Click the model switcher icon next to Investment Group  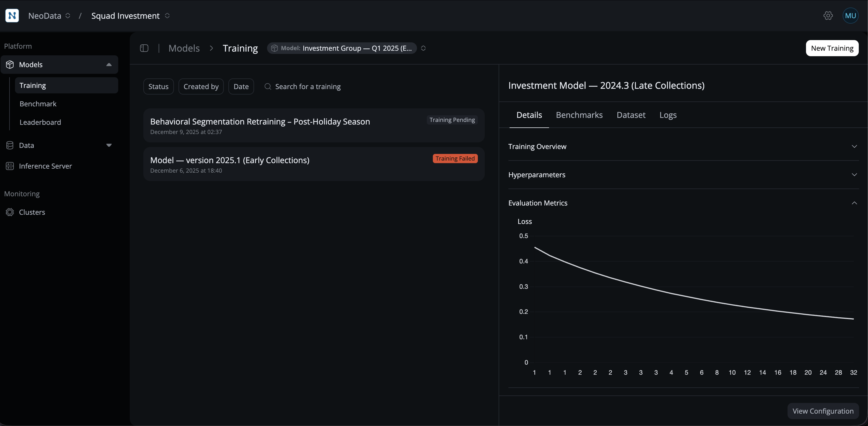tap(423, 48)
